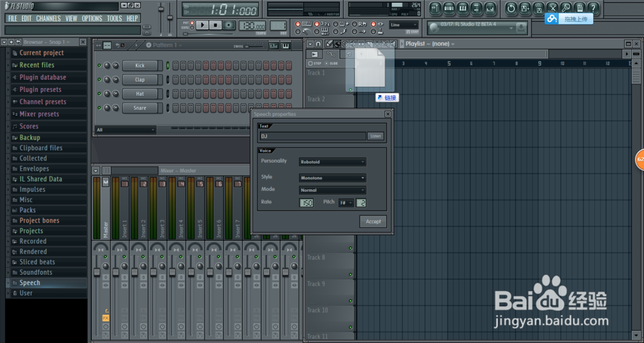Mute the Hat channel green LED

[x=99, y=93]
